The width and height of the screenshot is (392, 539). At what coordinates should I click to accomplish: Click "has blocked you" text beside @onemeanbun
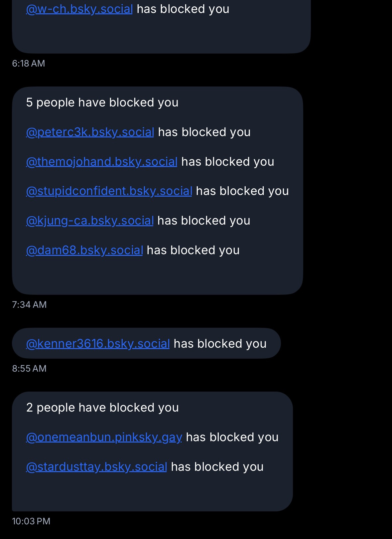[x=232, y=437]
